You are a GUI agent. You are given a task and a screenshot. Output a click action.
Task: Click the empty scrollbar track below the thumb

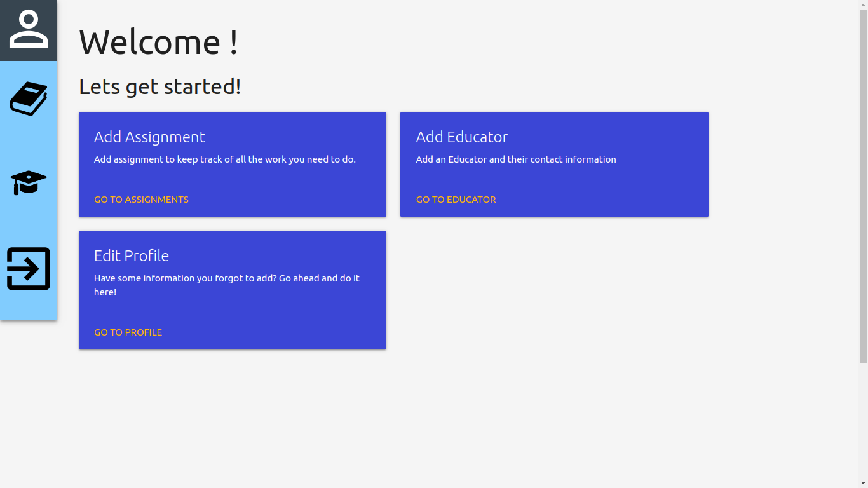863,421
